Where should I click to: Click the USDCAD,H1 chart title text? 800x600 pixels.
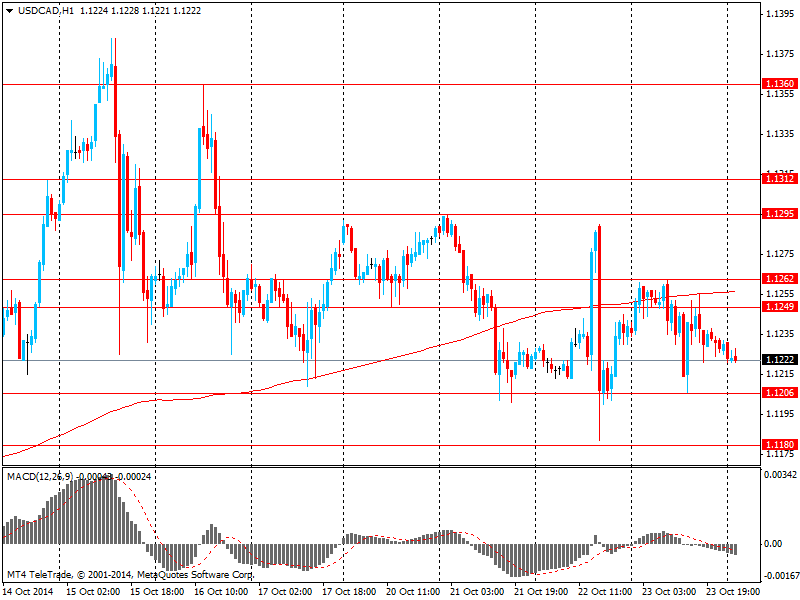[46, 11]
